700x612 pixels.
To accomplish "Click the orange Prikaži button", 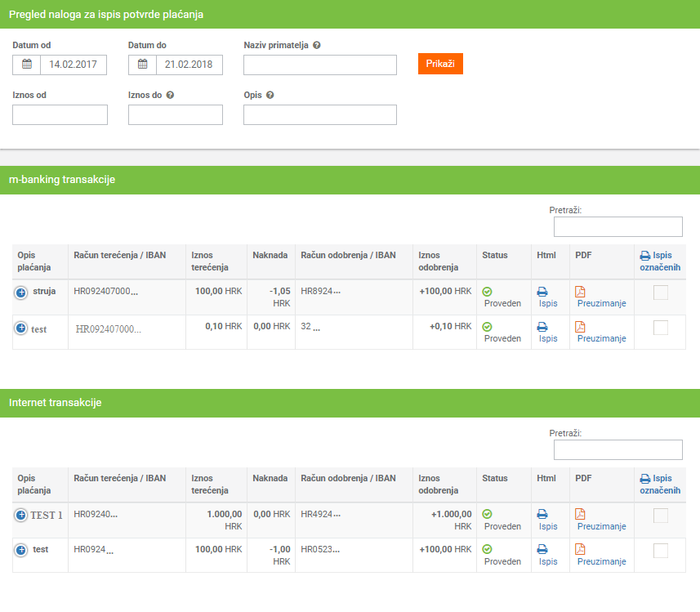I will 440,64.
